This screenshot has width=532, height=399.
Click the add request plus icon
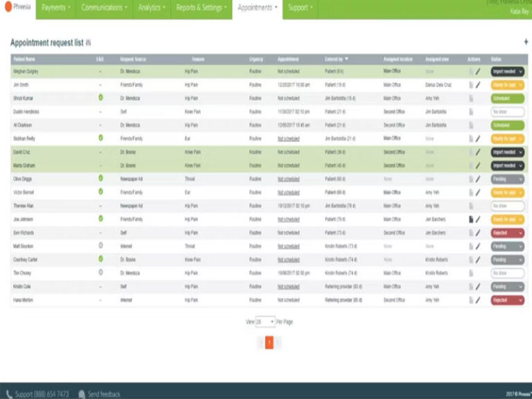click(526, 42)
